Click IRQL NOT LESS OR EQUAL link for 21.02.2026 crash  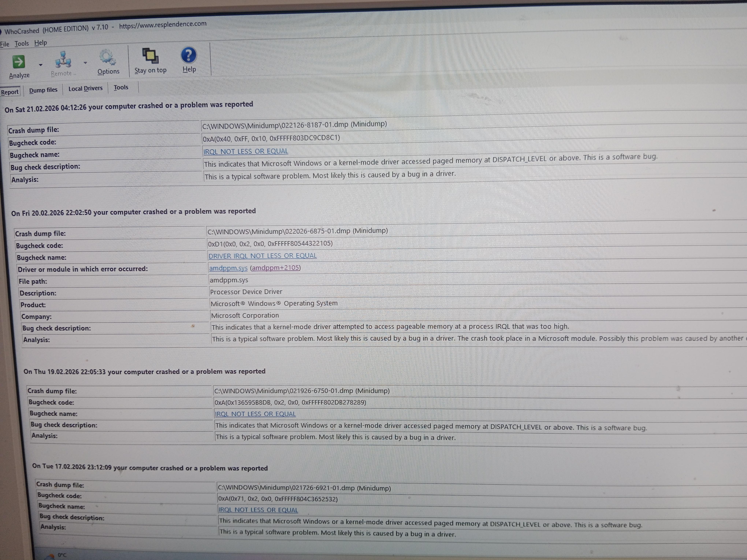pos(246,151)
